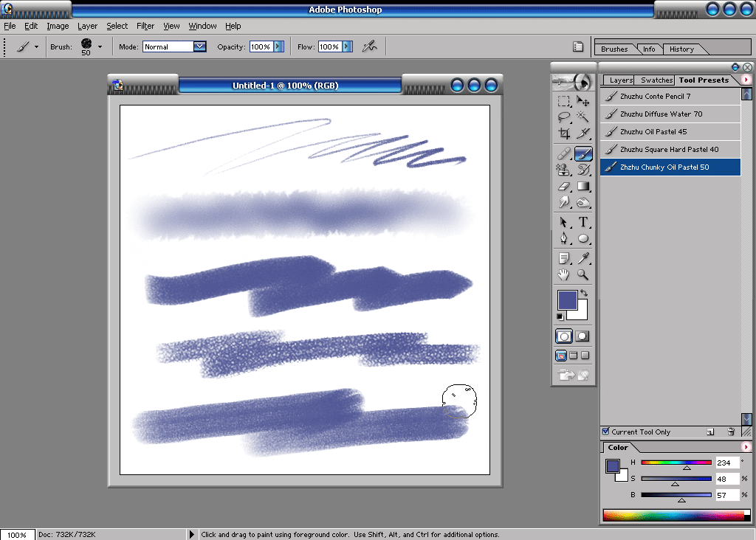Select the Path Selection arrow tool
756x540 pixels.
pos(563,222)
